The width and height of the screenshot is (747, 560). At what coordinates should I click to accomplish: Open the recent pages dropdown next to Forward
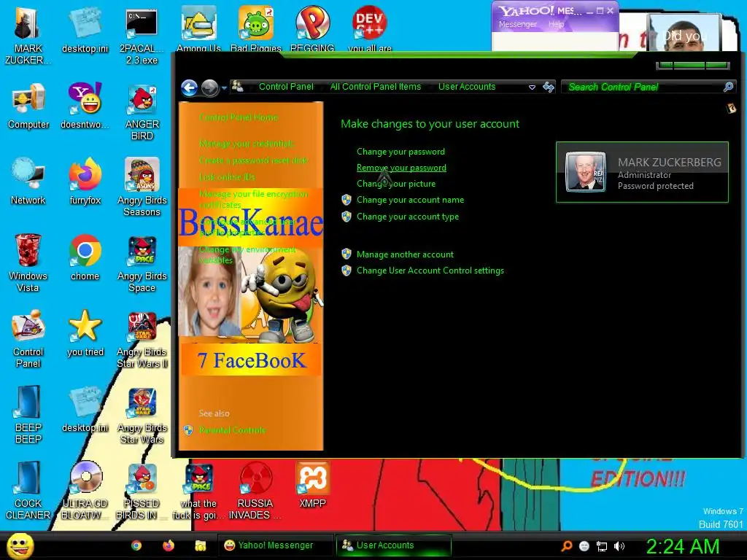pos(224,88)
